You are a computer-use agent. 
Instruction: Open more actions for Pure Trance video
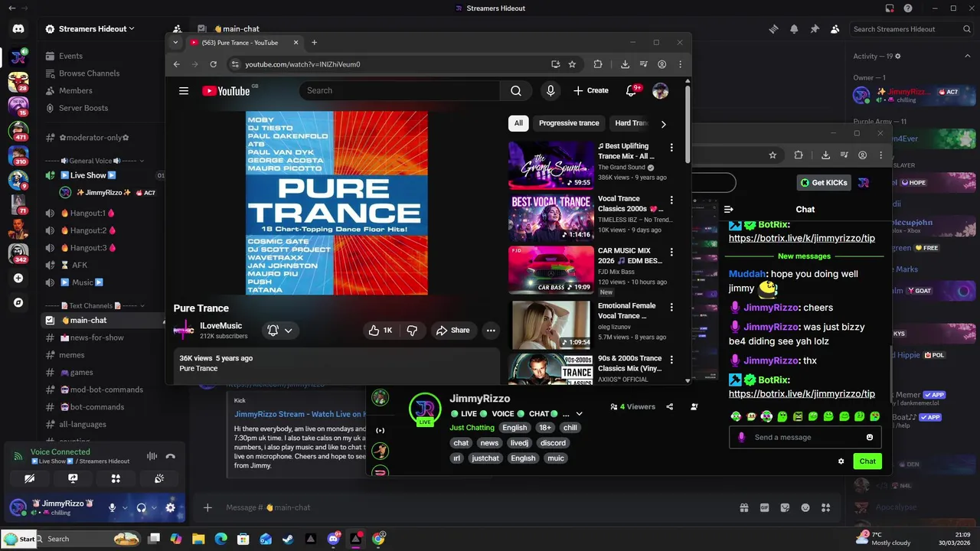point(491,331)
